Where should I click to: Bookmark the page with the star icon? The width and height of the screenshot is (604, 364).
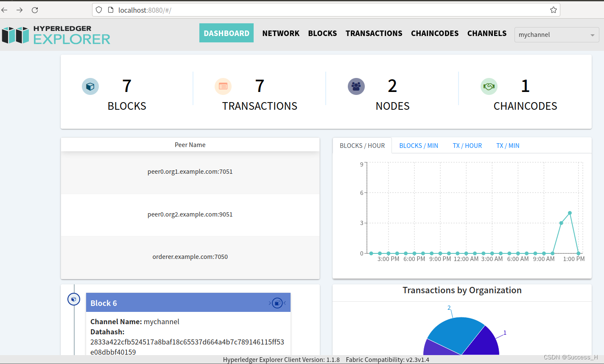[554, 10]
